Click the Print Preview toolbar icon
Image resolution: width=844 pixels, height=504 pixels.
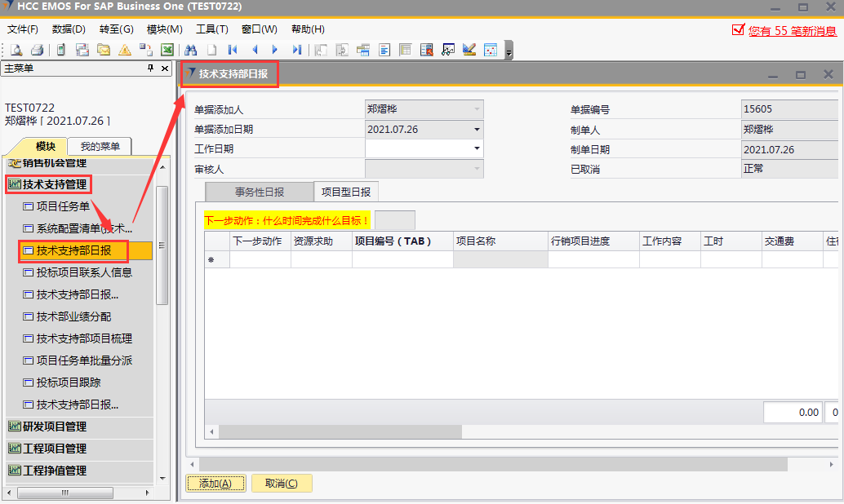(17, 50)
